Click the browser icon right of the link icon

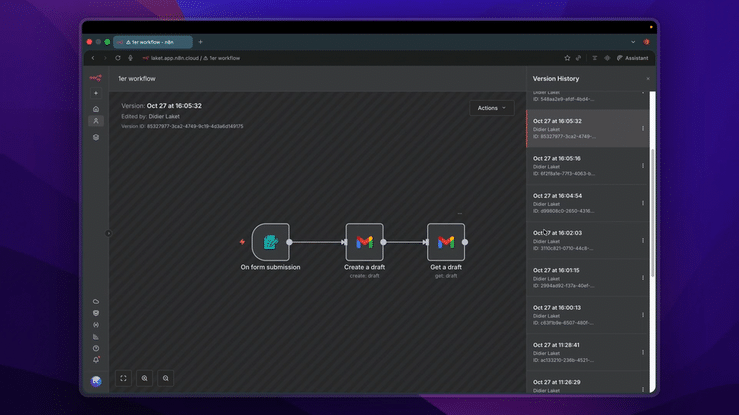coord(594,58)
